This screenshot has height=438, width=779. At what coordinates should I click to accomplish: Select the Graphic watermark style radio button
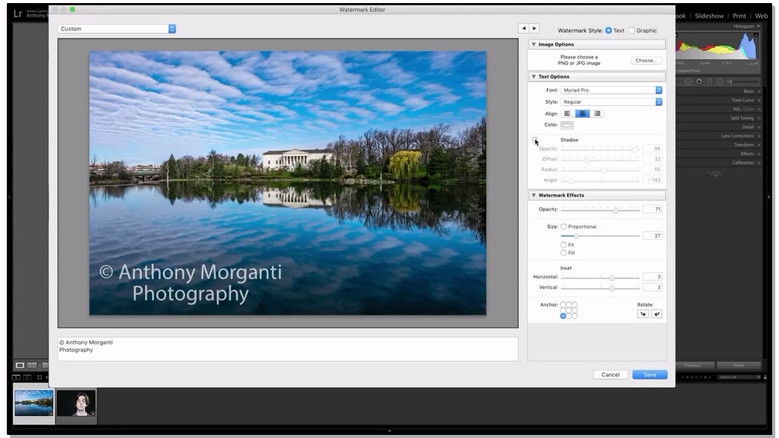632,30
